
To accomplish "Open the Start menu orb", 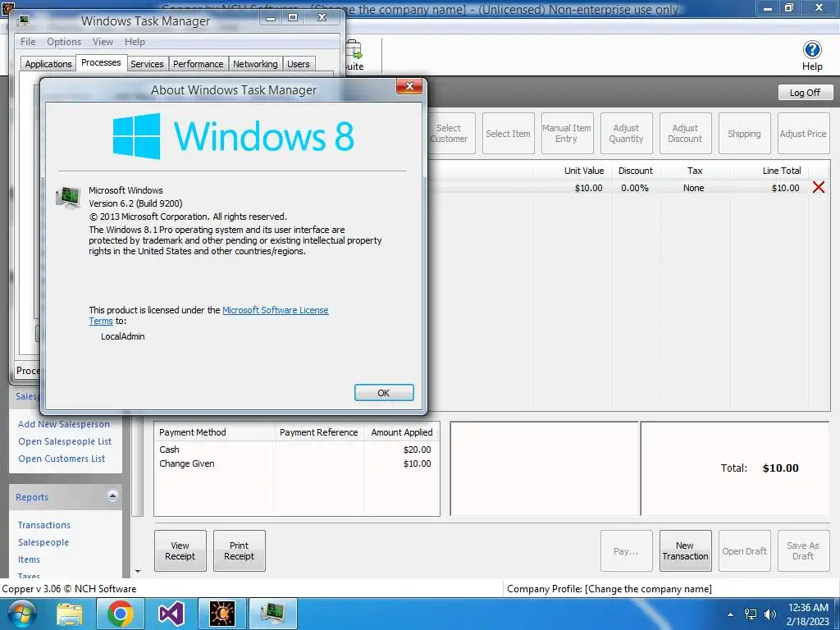I will [22, 614].
